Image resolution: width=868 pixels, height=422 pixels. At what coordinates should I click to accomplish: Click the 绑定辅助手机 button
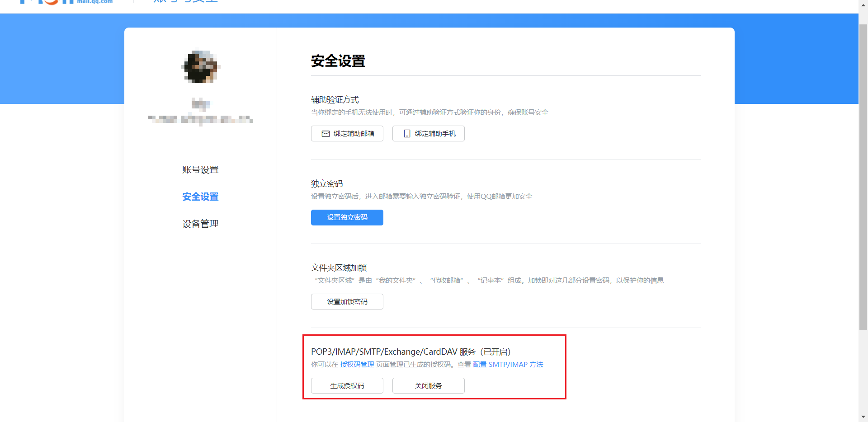[x=429, y=134]
